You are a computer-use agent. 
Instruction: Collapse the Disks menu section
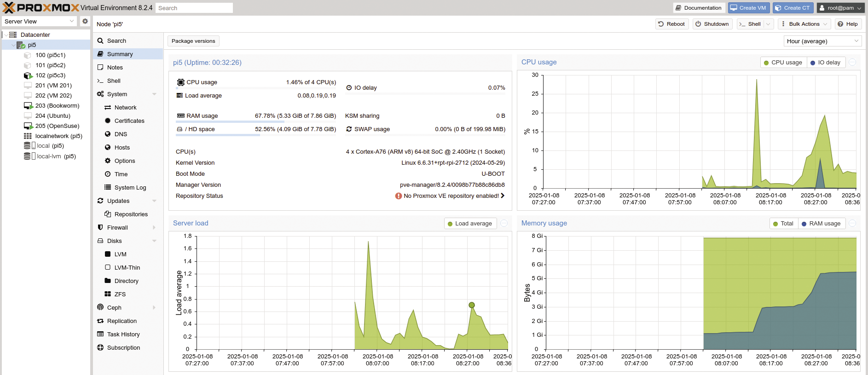point(154,241)
